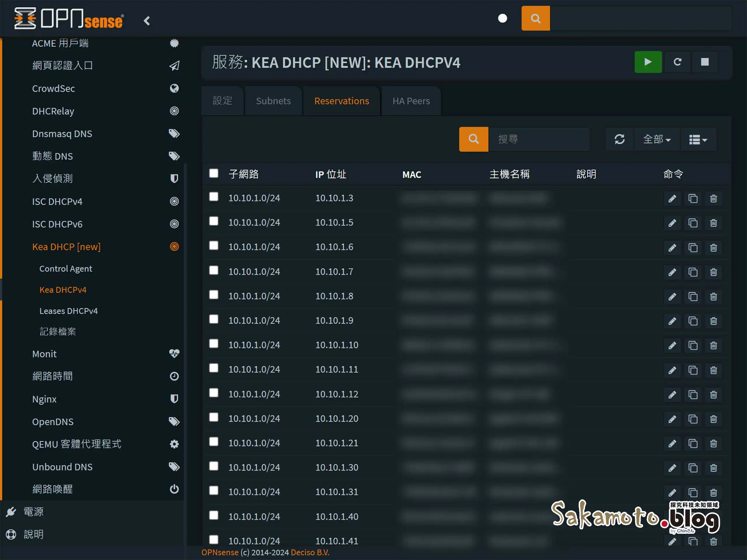Screen dimensions: 747x560
Task: Edit the reservation for 10.10.1.3 using the pencil icon
Action: (672, 199)
